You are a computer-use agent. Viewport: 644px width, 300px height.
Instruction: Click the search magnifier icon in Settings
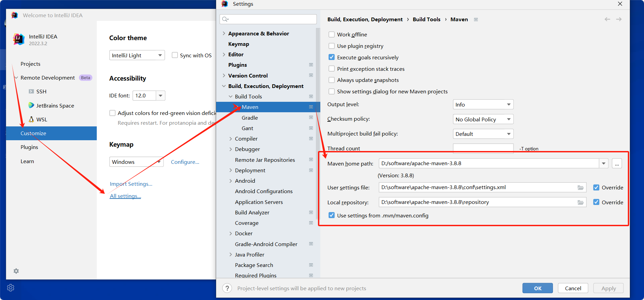tap(225, 19)
